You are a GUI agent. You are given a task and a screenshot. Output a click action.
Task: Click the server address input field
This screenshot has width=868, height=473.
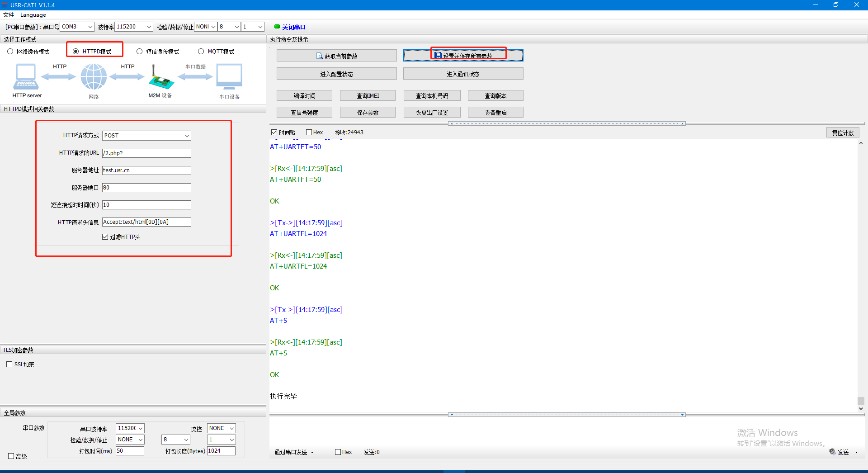pos(146,170)
